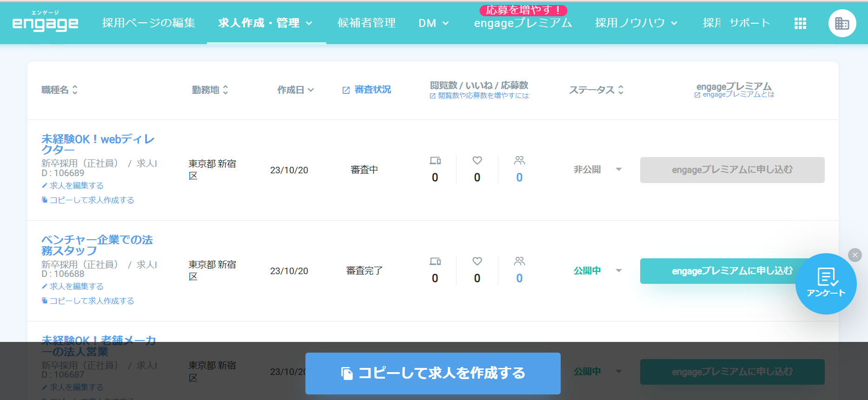Click 審査完了 status text
Screen dimensions: 868x400
pos(364,271)
